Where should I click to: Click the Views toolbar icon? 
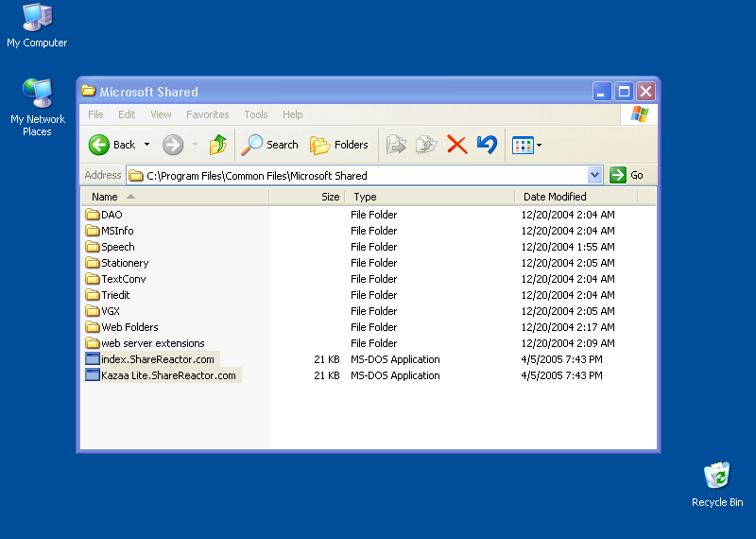523,145
